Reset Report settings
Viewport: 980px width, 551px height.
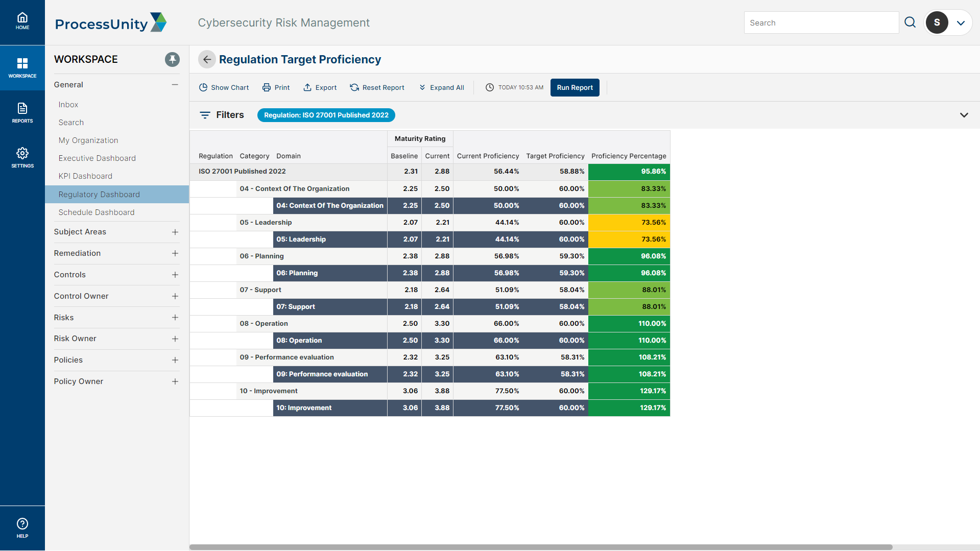point(377,87)
